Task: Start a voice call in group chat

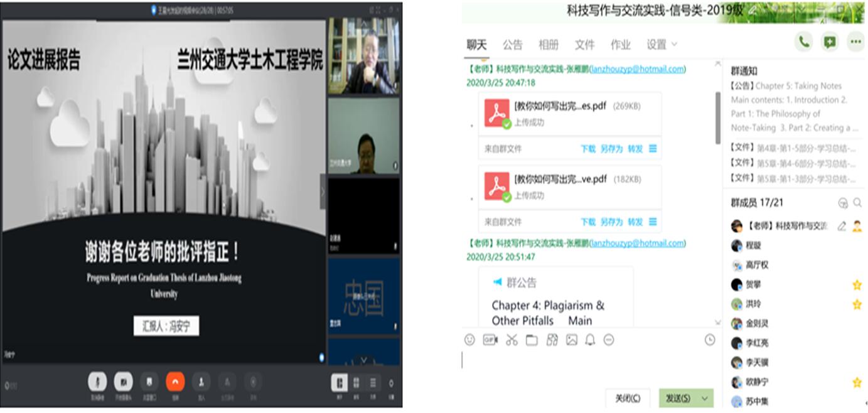Action: coord(803,42)
